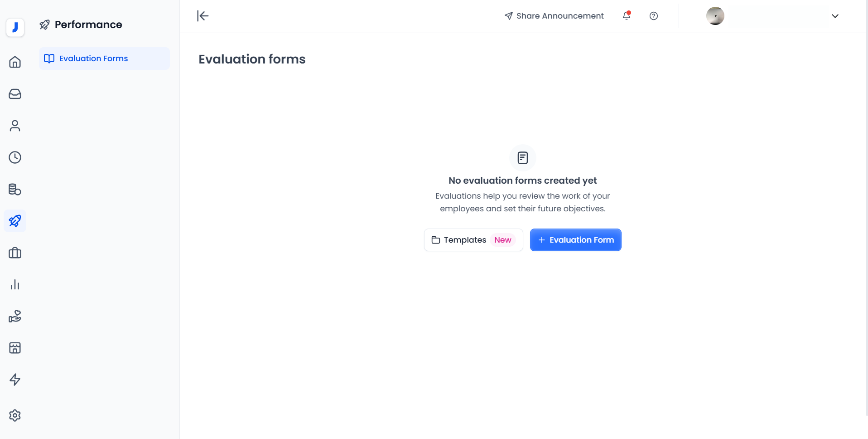Open the briefcase recruitment icon

tap(15, 253)
